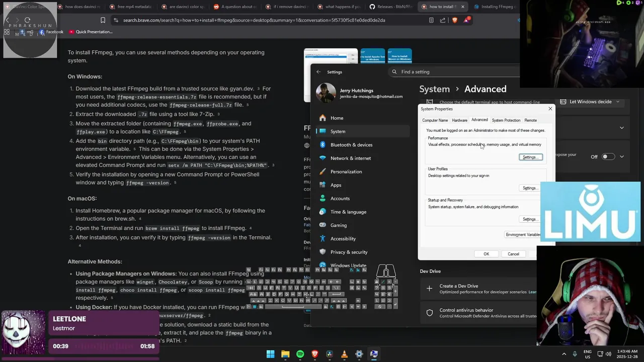Image resolution: width=644 pixels, height=362 pixels.
Task: Show hidden system tray icons
Action: tap(563, 354)
